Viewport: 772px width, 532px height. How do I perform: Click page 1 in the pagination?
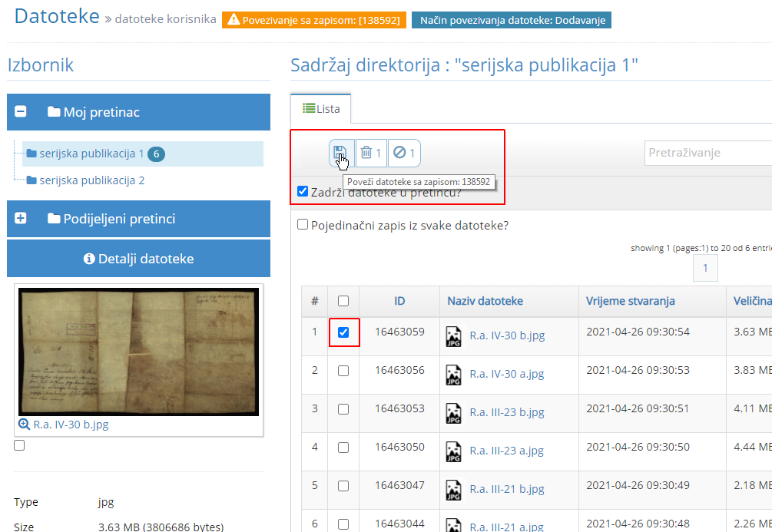click(x=704, y=268)
